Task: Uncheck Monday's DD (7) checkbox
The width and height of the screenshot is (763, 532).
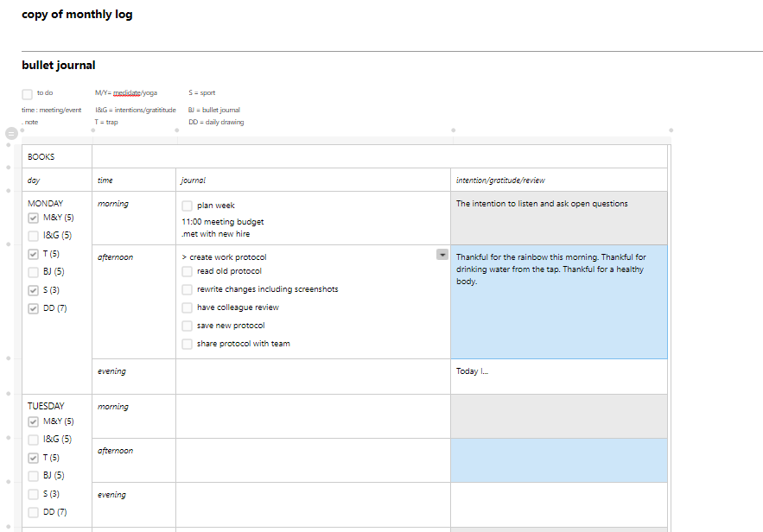Action: [34, 308]
